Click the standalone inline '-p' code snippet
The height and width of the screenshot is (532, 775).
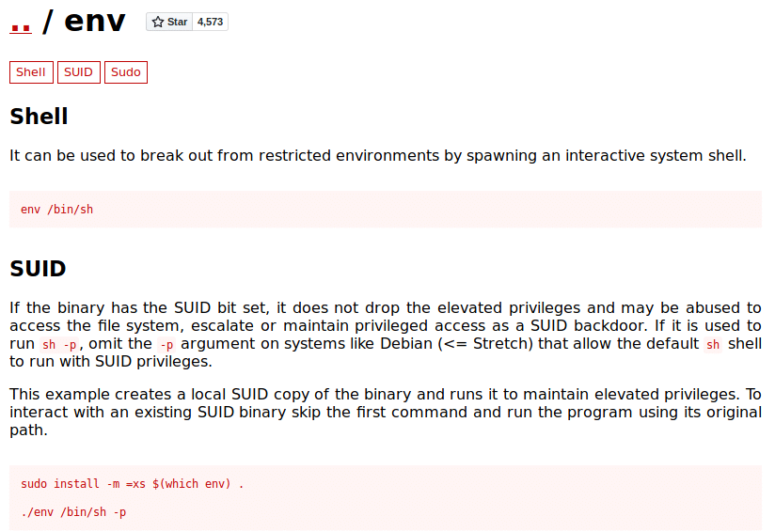click(x=166, y=344)
